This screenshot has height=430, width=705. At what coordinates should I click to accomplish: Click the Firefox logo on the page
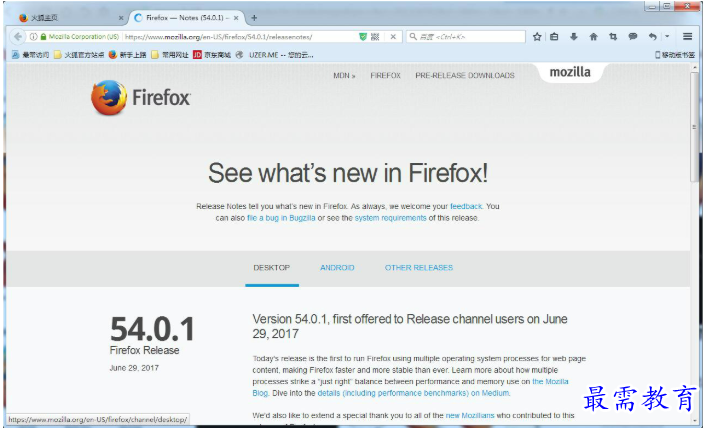(141, 98)
